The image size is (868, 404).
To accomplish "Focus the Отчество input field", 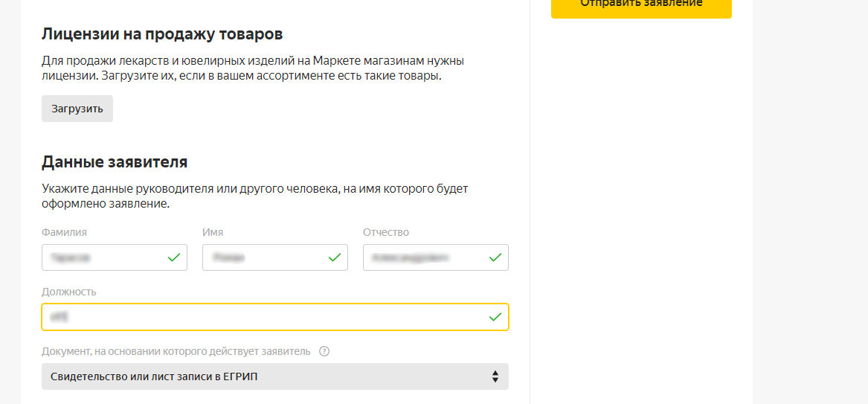I will (422, 257).
